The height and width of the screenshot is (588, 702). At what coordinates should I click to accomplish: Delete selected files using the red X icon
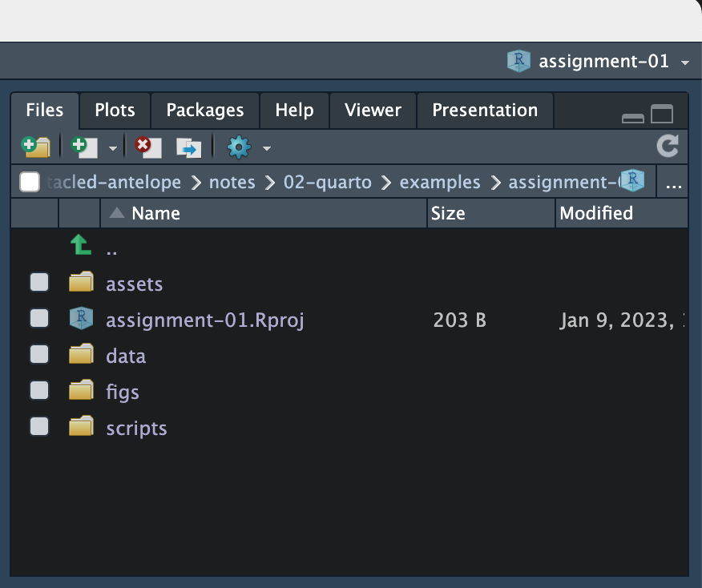(147, 147)
